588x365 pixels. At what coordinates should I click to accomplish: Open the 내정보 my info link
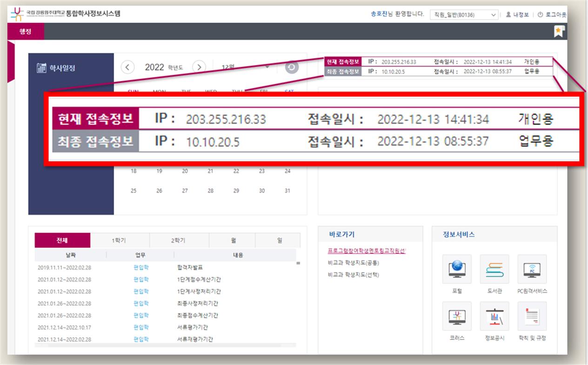pos(517,15)
